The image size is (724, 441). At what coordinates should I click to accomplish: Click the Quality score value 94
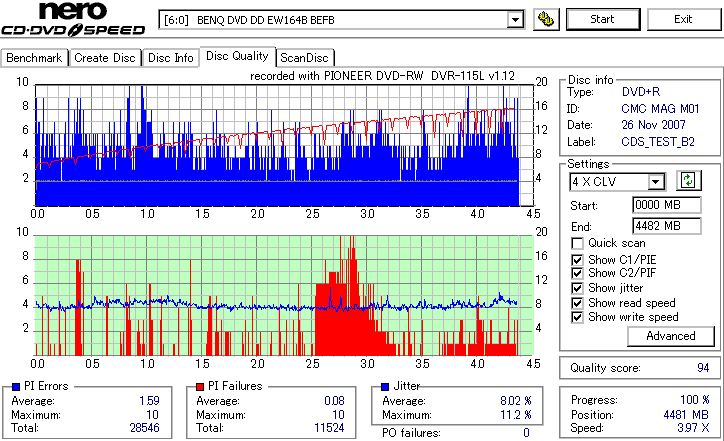pos(703,368)
